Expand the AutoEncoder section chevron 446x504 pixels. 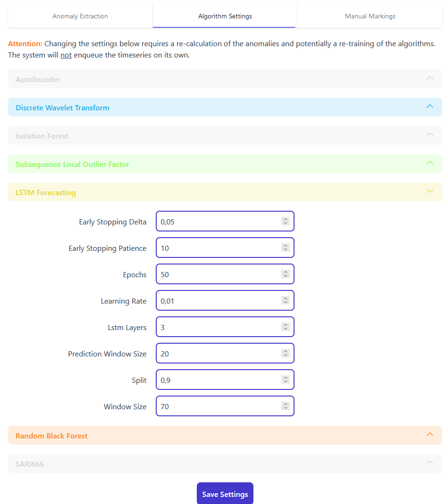(x=429, y=78)
